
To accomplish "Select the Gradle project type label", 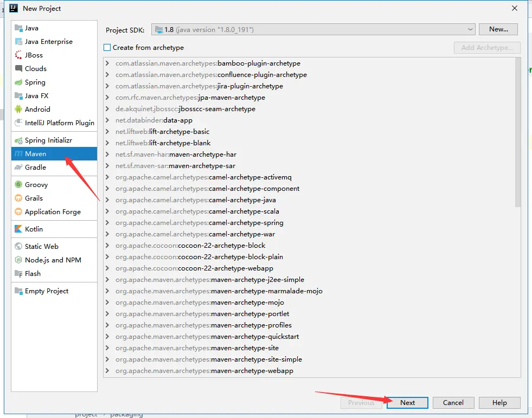I will (x=35, y=168).
